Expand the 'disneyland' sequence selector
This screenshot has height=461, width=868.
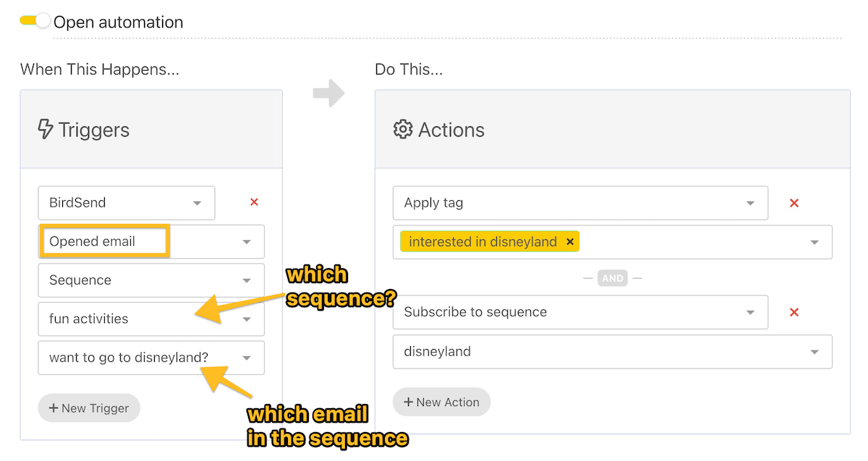[815, 351]
